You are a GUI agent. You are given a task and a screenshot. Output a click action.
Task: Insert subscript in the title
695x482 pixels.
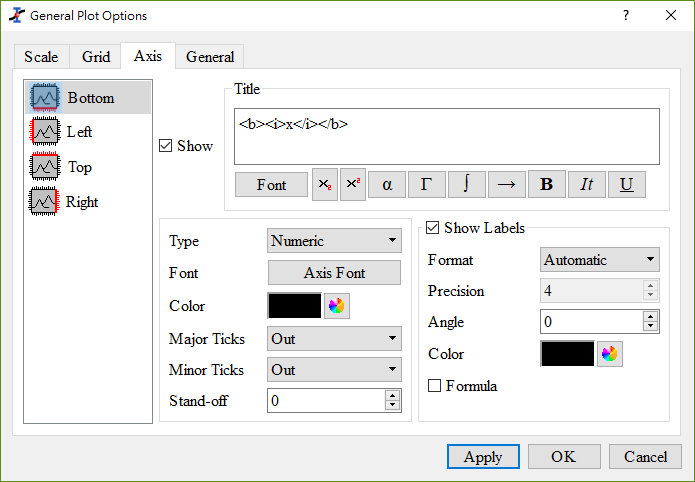pos(325,184)
